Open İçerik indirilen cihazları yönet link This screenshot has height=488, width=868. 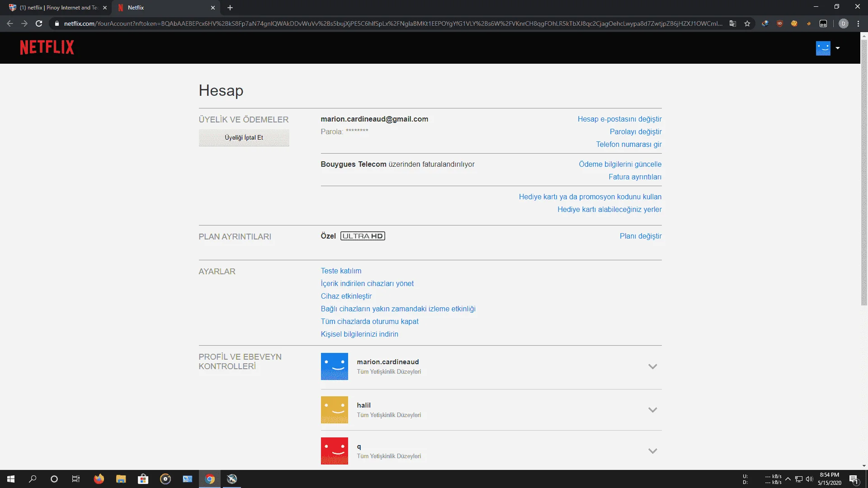tap(367, 284)
